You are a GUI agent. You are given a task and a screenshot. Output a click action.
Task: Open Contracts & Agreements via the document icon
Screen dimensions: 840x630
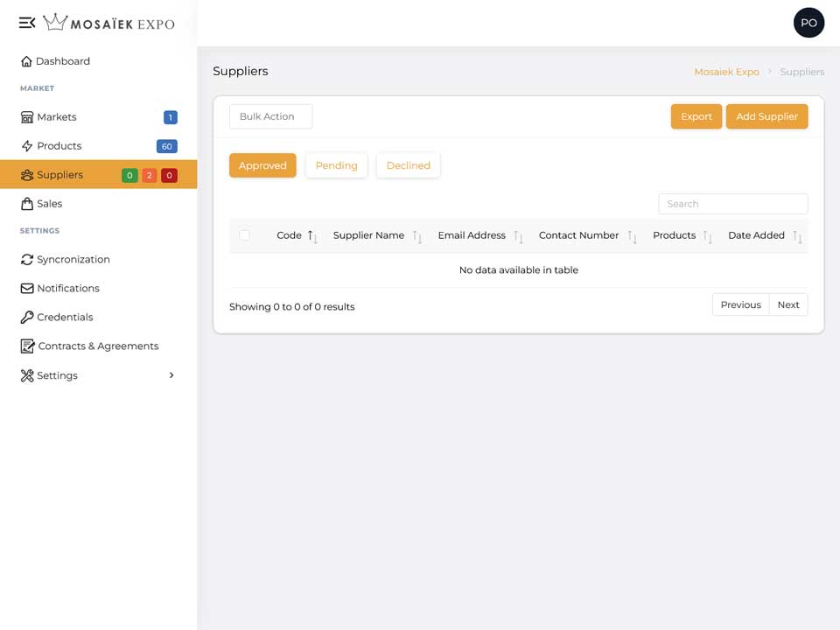(27, 346)
